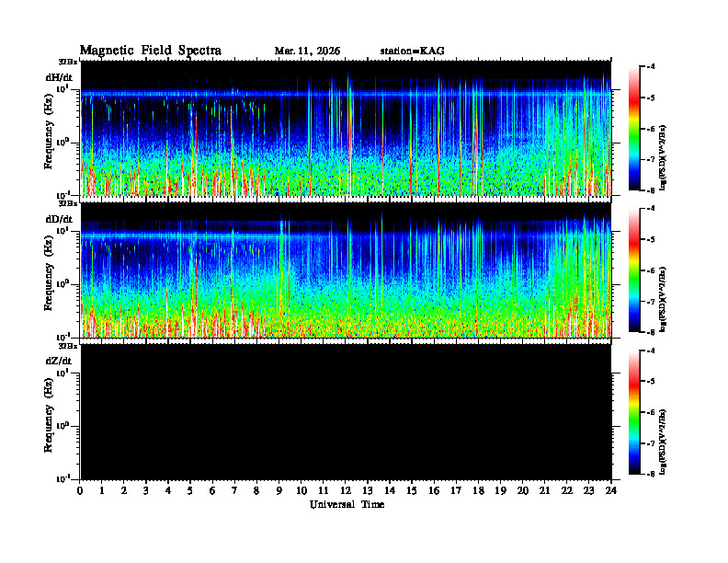This screenshot has height=563, width=728.
Task: Click the "24" hour tick label
Action: click(611, 491)
